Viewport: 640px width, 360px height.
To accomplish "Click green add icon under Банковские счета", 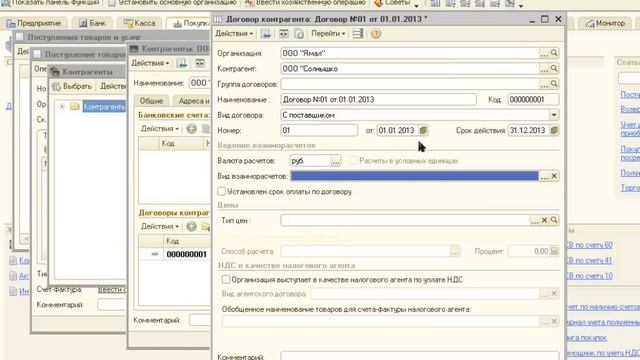I will (191, 129).
